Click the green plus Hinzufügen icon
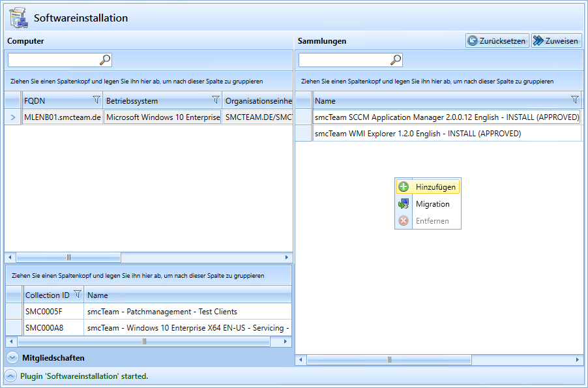 pyautogui.click(x=404, y=187)
